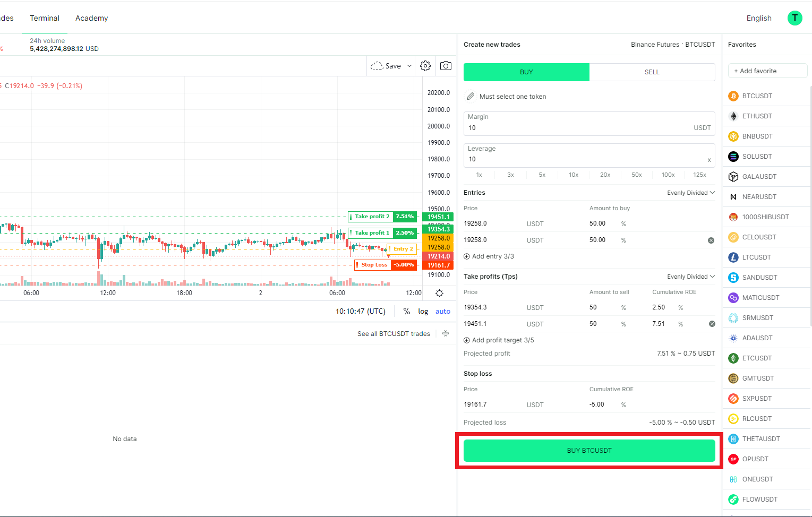Toggle log scale on chart
The image size is (812, 517).
[x=423, y=312]
